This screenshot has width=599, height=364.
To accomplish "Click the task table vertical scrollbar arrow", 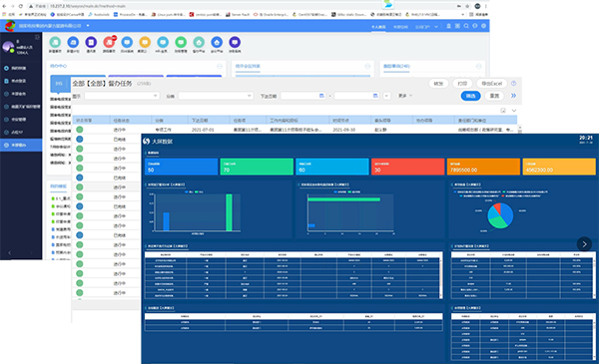I will [x=519, y=128].
